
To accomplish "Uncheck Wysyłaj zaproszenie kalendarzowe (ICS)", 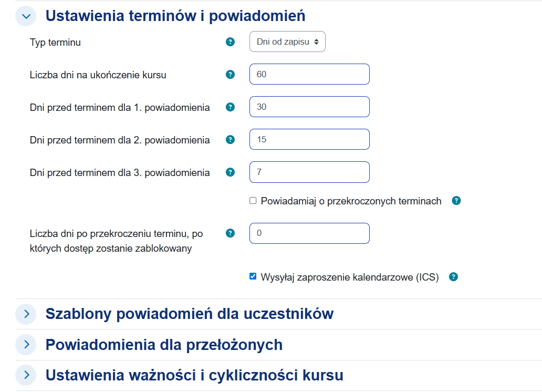I will [x=253, y=276].
